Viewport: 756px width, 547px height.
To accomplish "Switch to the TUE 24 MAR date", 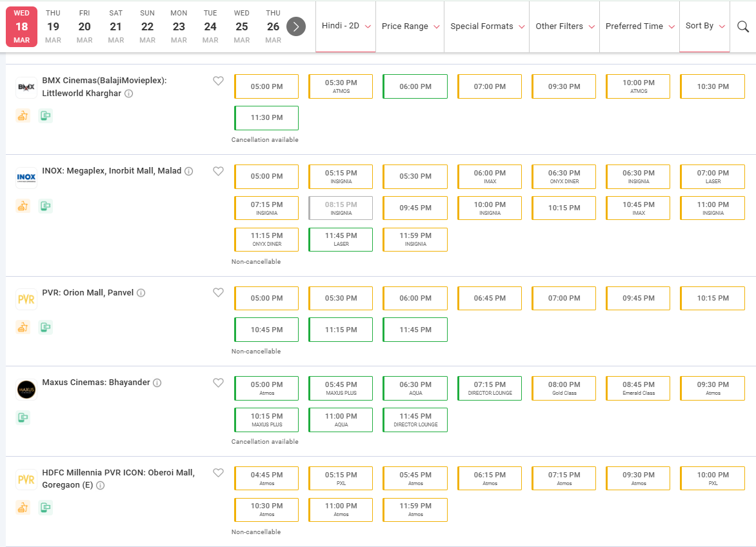I will [x=210, y=26].
